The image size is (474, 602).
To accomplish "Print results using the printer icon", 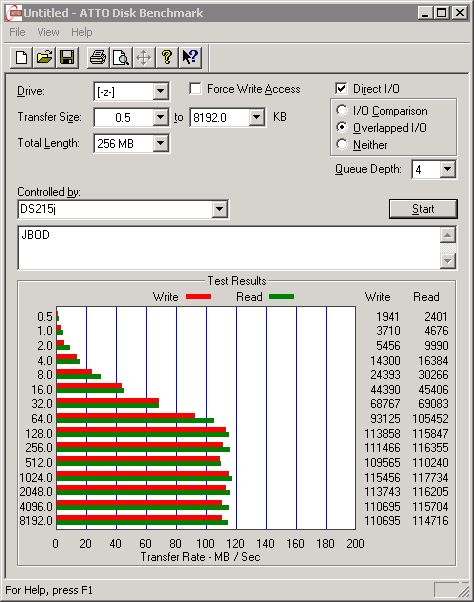I will (x=98, y=58).
